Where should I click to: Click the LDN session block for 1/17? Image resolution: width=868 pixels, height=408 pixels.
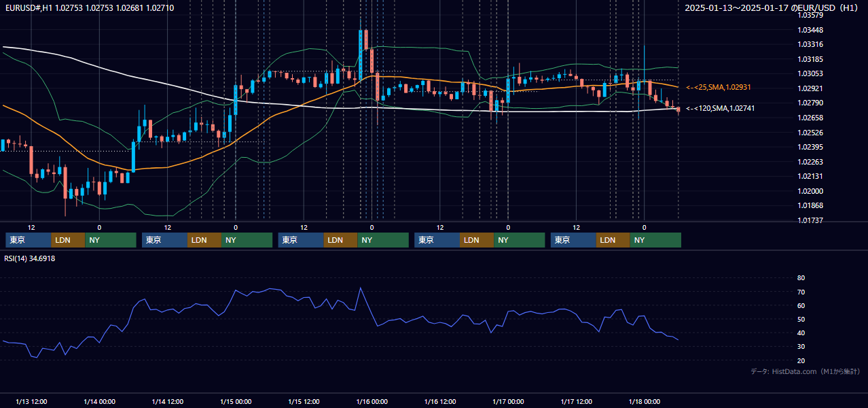tap(613, 240)
